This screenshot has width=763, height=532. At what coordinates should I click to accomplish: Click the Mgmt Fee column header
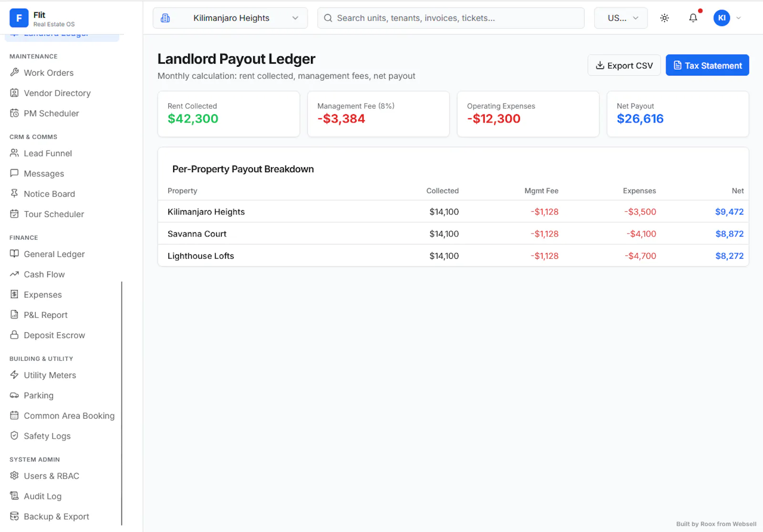pyautogui.click(x=541, y=191)
